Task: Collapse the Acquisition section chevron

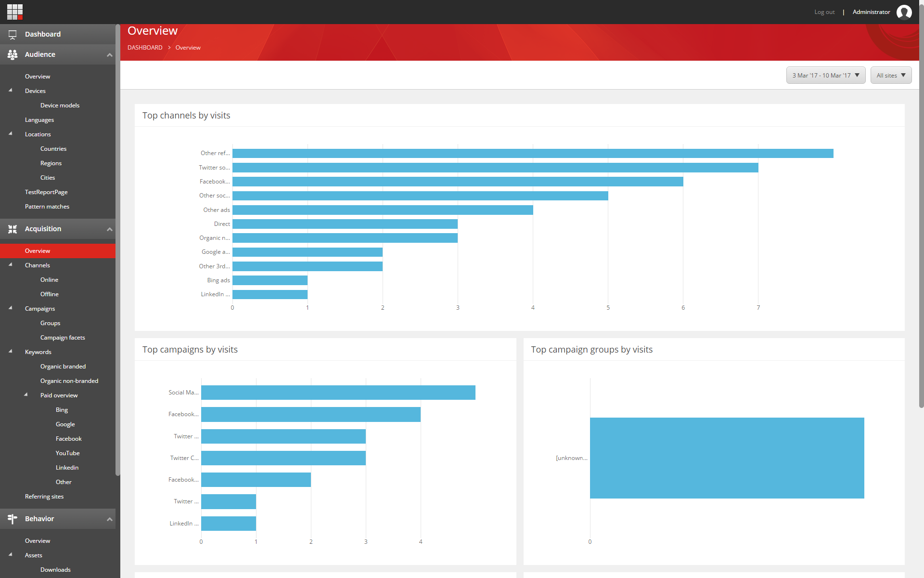Action: (x=109, y=229)
